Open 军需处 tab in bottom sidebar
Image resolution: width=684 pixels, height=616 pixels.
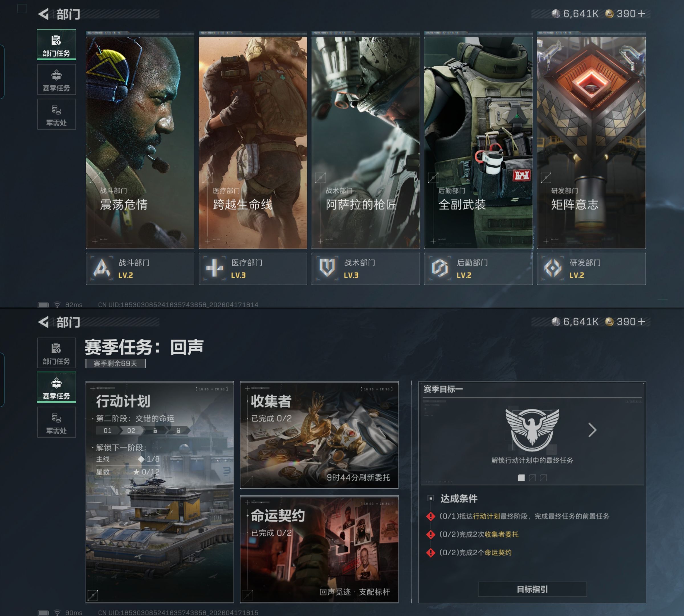[56, 422]
